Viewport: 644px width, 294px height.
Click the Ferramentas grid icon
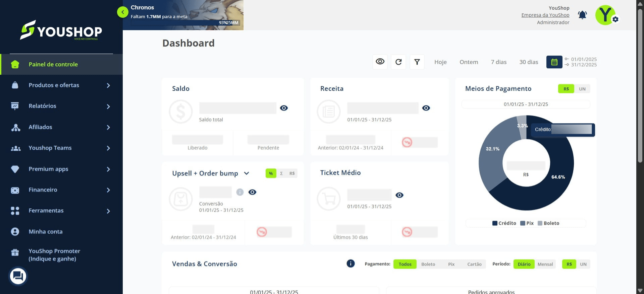point(15,211)
